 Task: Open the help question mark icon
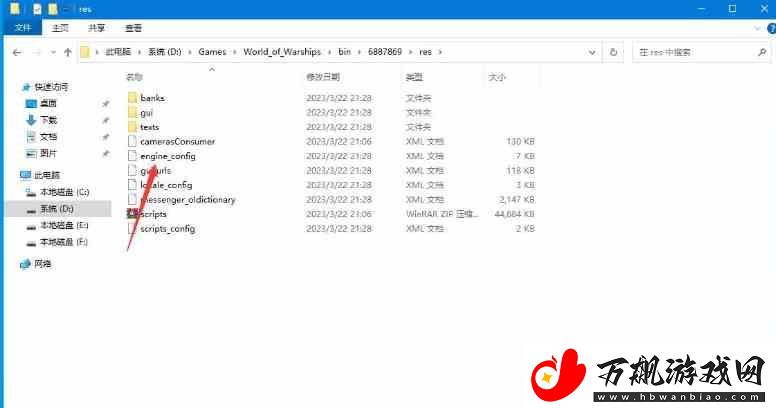pyautogui.click(x=771, y=28)
